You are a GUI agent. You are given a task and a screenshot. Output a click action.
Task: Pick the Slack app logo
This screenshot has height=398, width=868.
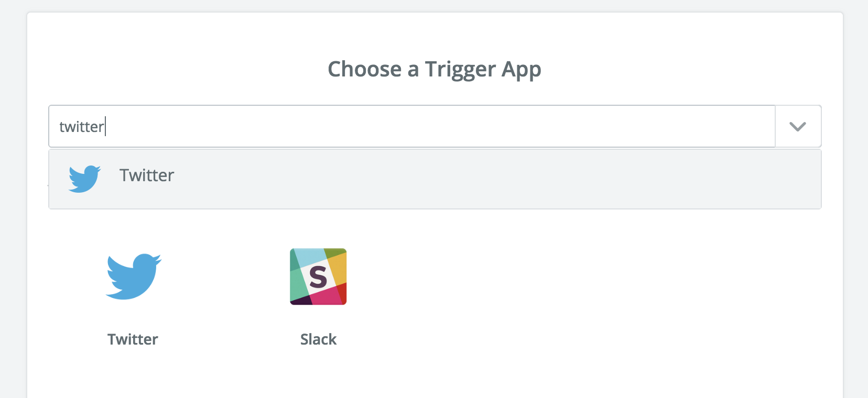318,277
